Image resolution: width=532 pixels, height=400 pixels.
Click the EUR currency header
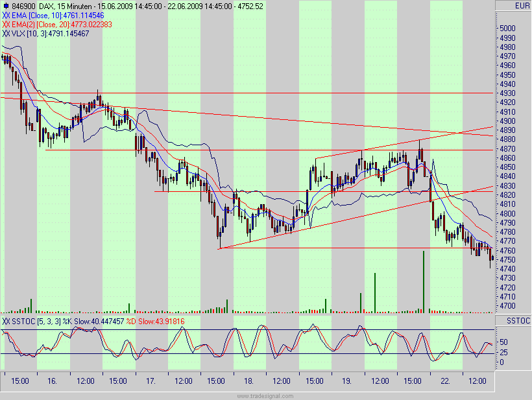click(522, 6)
